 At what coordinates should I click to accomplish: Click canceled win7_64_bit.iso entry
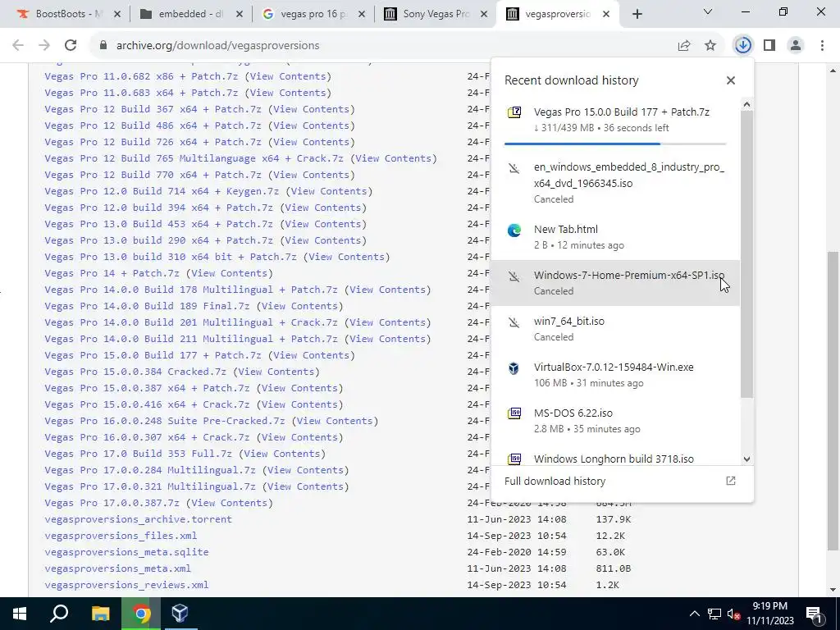point(615,329)
